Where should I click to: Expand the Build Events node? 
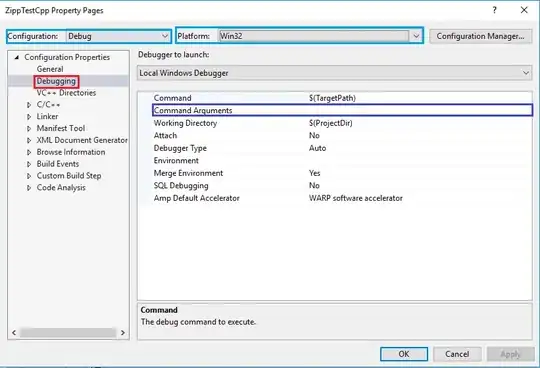[29, 164]
